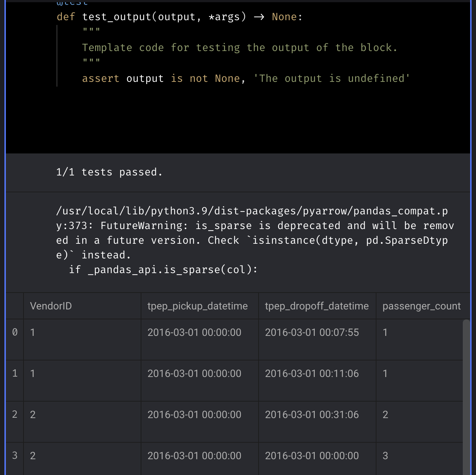
Task: Select dropoff time 2016-03-01 00:11:06 cell
Action: (x=312, y=373)
